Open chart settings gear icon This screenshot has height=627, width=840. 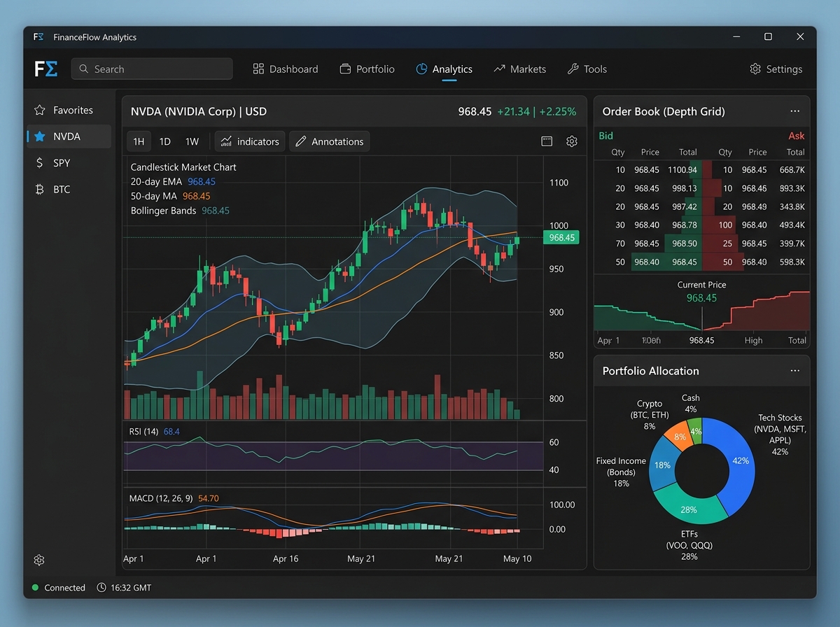572,141
